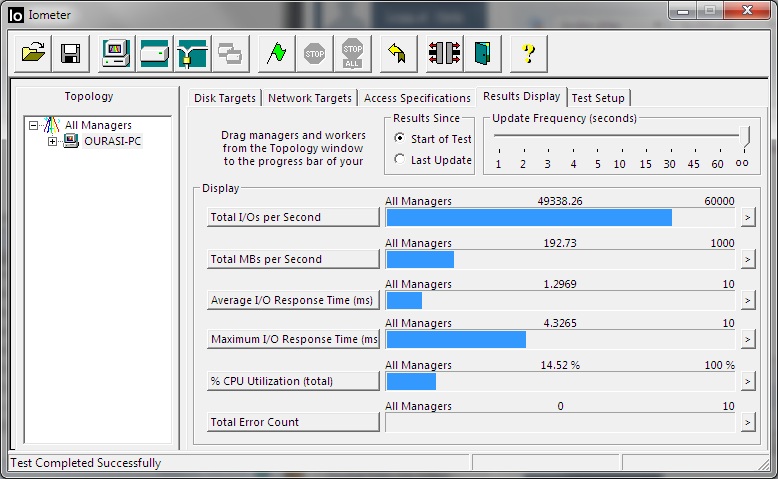This screenshot has height=479, width=778.
Task: Click the Iometer logo in title bar
Action: pos(15,15)
